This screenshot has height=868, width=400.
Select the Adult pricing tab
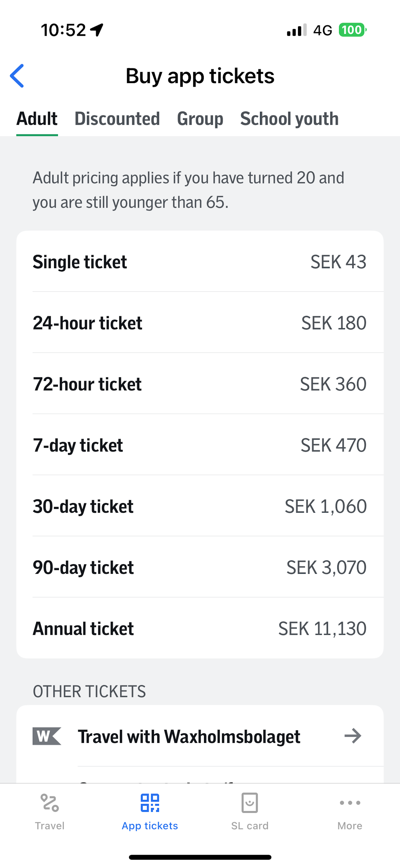(x=37, y=119)
